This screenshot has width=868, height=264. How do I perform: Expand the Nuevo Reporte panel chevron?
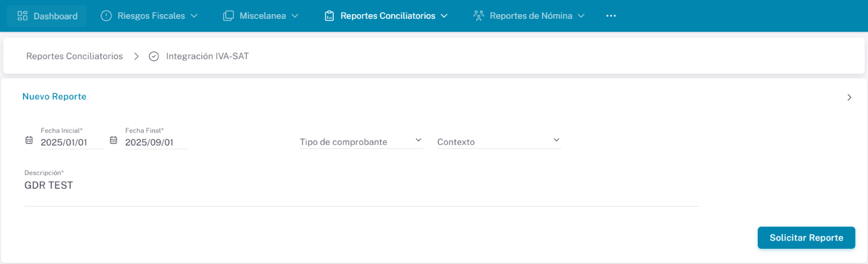[849, 97]
